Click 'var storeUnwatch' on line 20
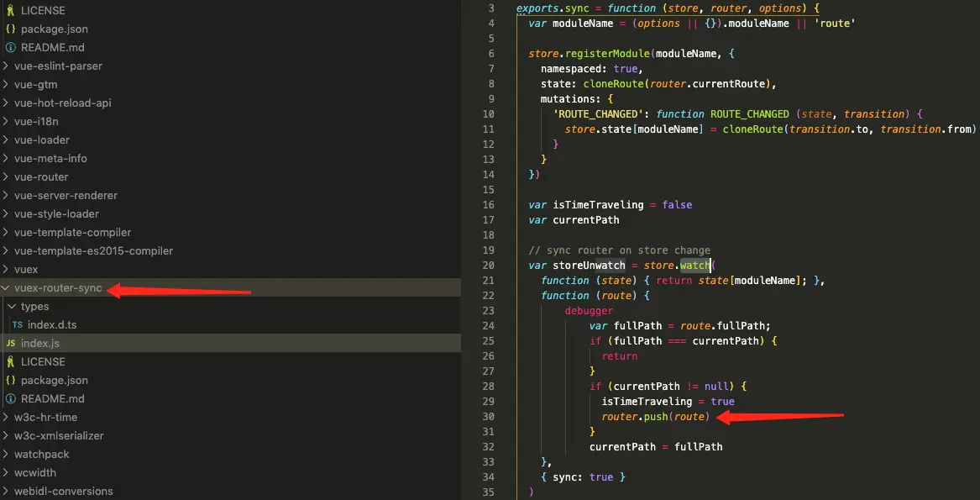Image resolution: width=980 pixels, height=500 pixels. [577, 266]
